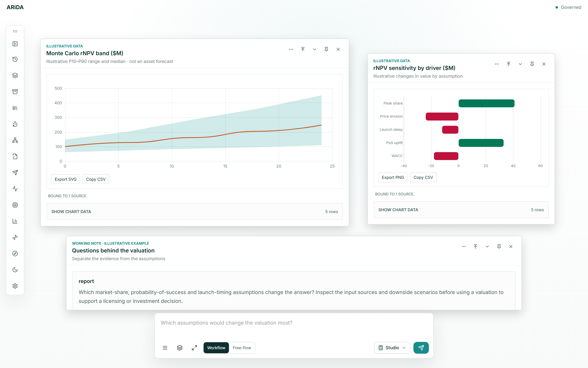Open the bar chart icon in sidebar
The width and height of the screenshot is (588, 368).
click(x=15, y=221)
